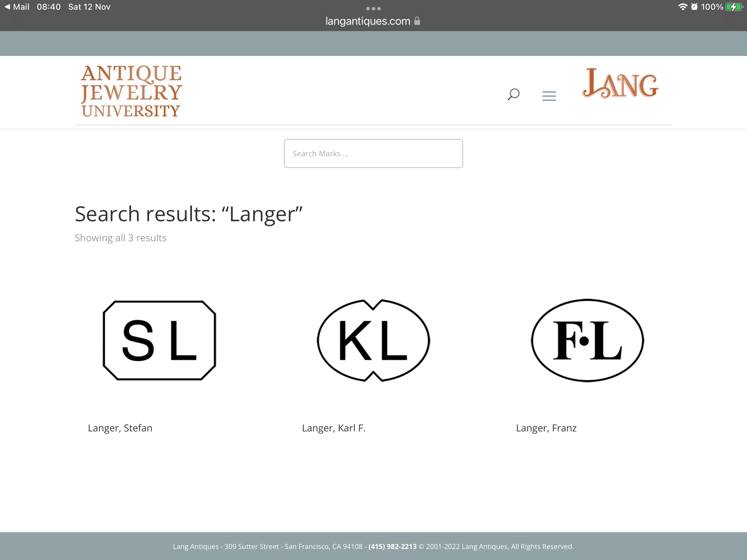Viewport: 747px width, 560px height.
Task: Click the magnifying glass search icon
Action: (x=514, y=94)
